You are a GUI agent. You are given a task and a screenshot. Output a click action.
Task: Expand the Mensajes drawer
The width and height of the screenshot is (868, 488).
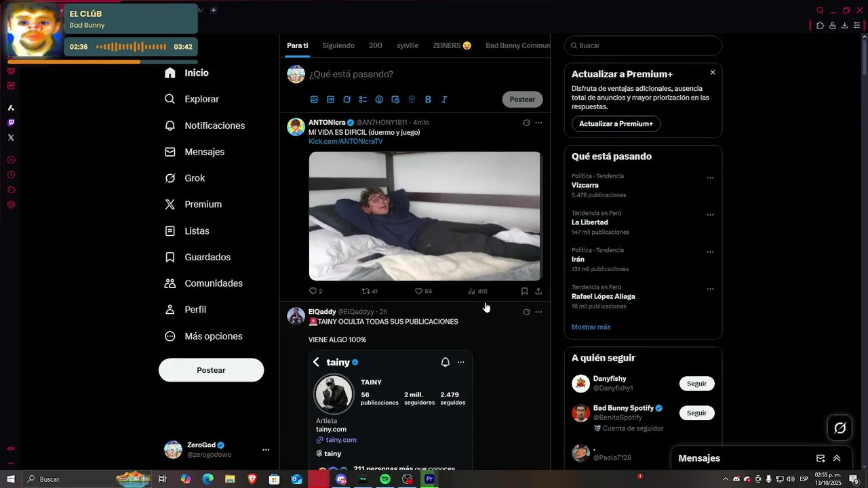pyautogui.click(x=837, y=458)
